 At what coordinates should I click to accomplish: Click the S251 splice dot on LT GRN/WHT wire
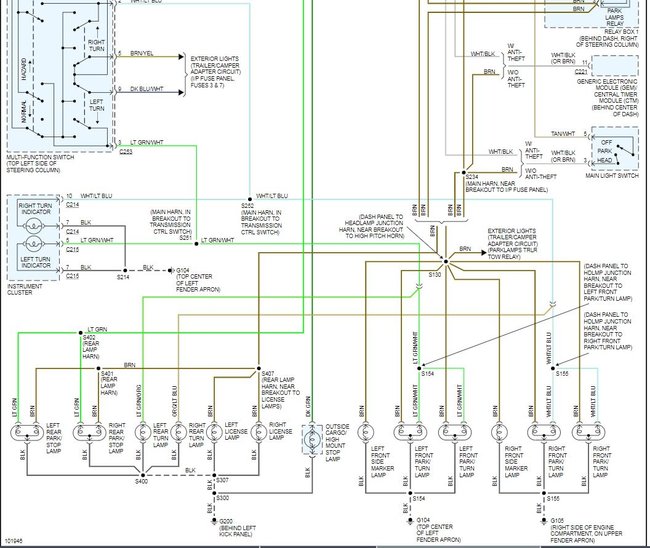(196, 244)
